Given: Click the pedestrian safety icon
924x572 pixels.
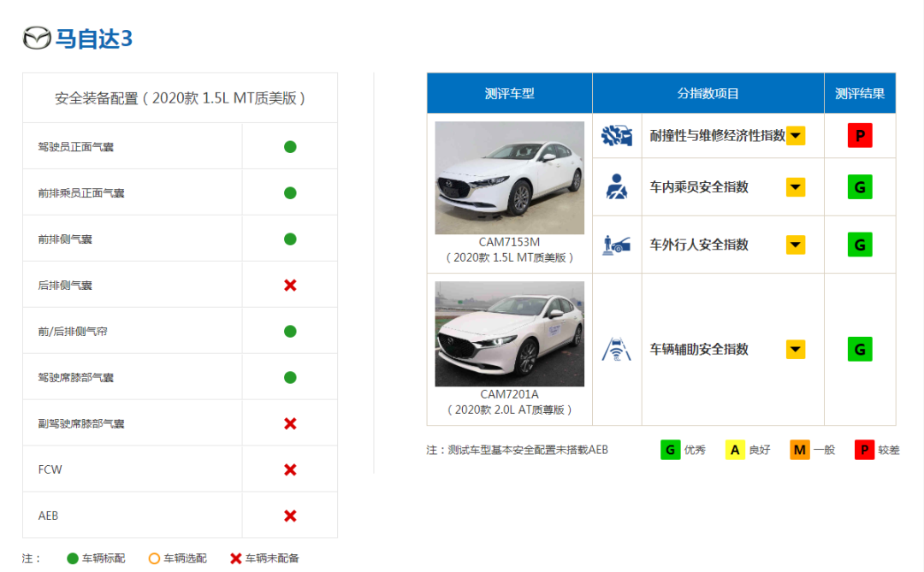Looking at the screenshot, I should click(616, 245).
